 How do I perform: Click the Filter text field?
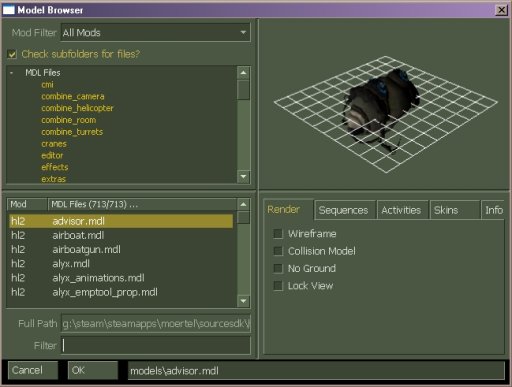pos(156,345)
